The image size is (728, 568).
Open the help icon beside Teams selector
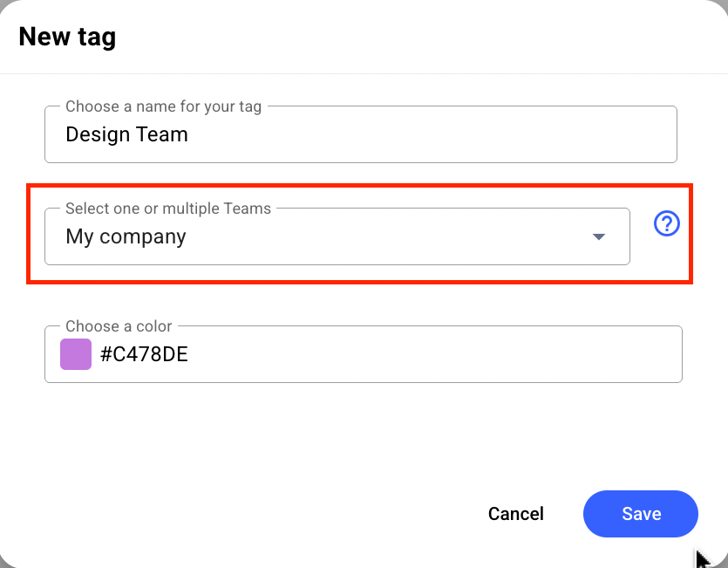pos(667,223)
